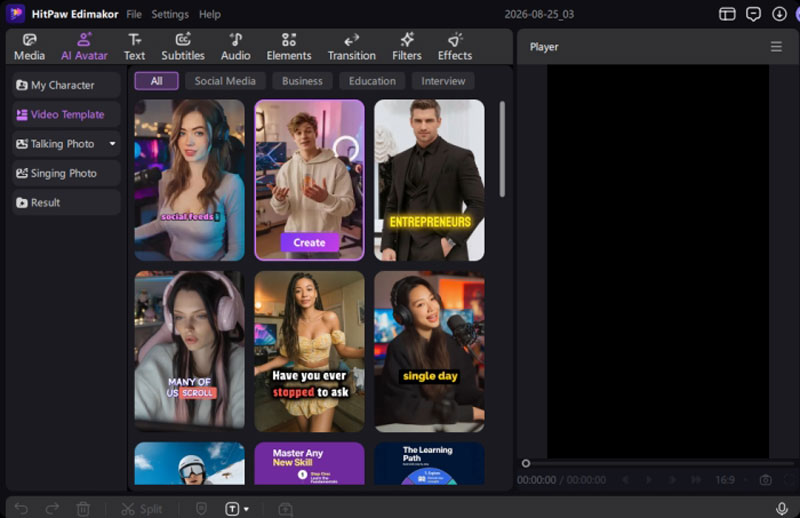The height and width of the screenshot is (518, 800).
Task: Open the Media tab
Action: coord(29,46)
